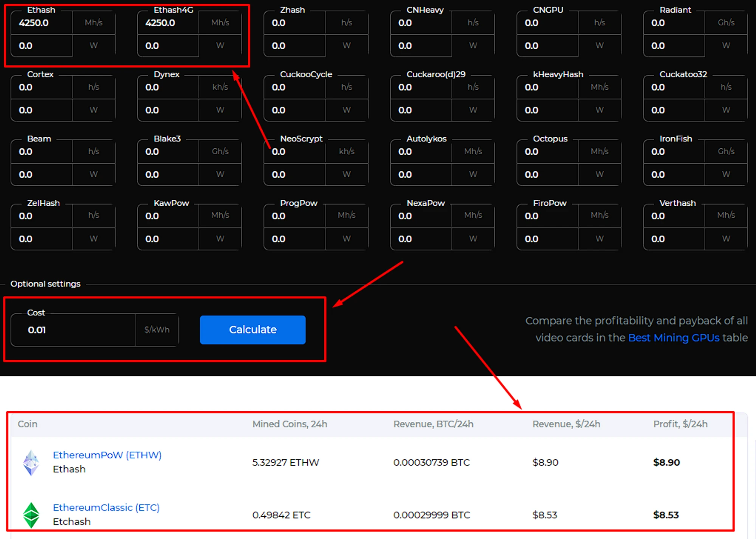
Task: Open the EthereumPoW (ETHW) coin link
Action: click(x=107, y=455)
